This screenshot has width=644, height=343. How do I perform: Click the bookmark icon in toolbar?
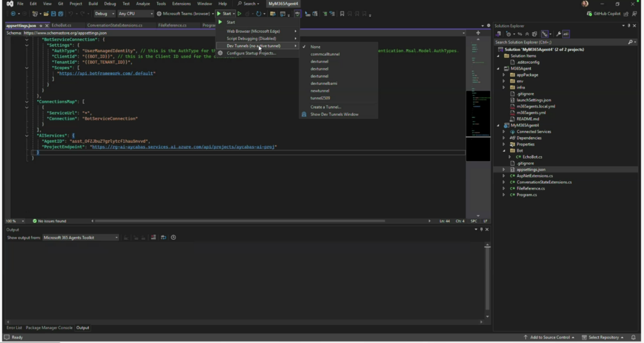tap(341, 14)
